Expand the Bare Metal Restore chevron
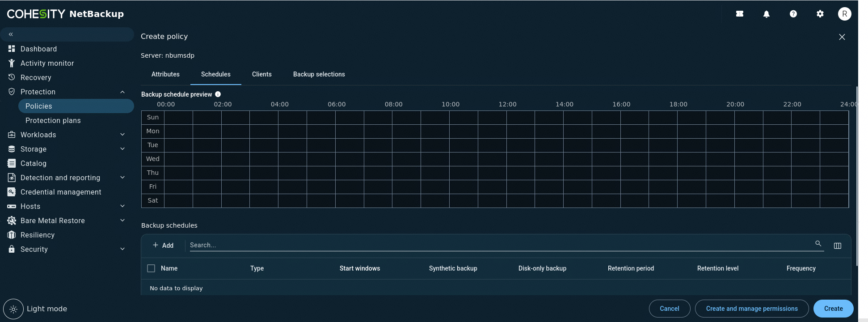Screen dimensions: 868x322 (122, 220)
